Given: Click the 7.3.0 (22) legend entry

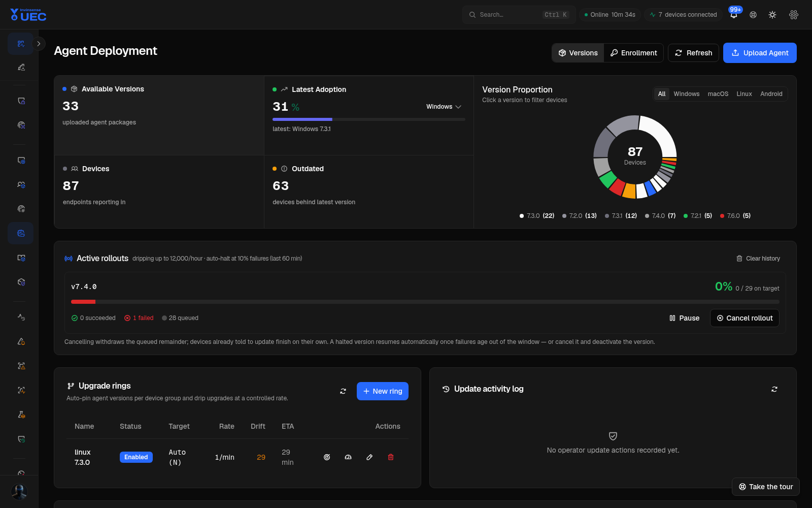Looking at the screenshot, I should (x=537, y=216).
